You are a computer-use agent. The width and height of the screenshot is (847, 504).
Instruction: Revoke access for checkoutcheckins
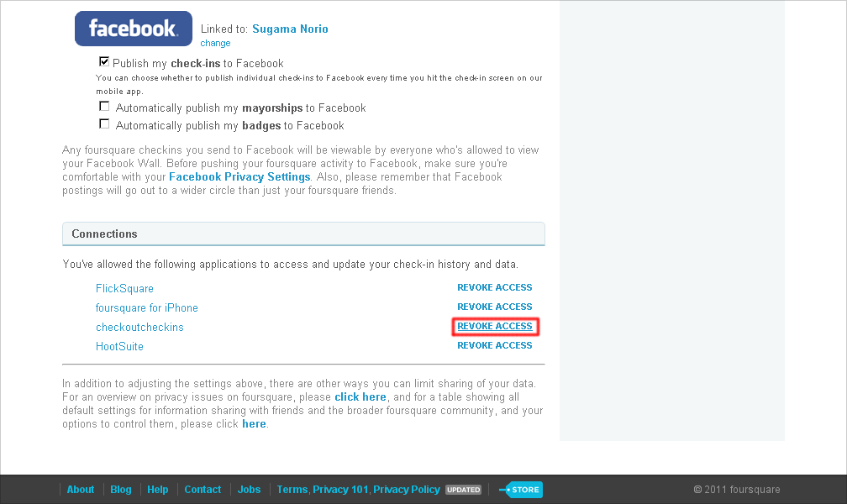click(x=495, y=326)
